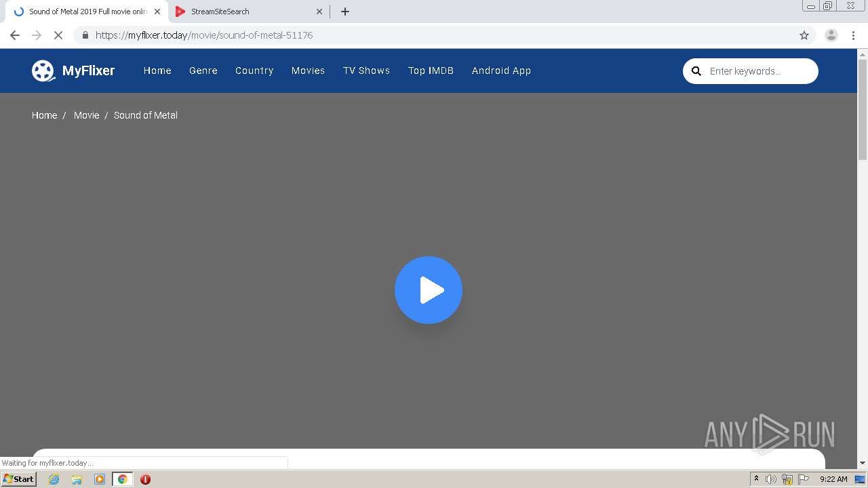Go to Movies section
Image resolution: width=868 pixels, height=488 pixels.
(x=308, y=70)
